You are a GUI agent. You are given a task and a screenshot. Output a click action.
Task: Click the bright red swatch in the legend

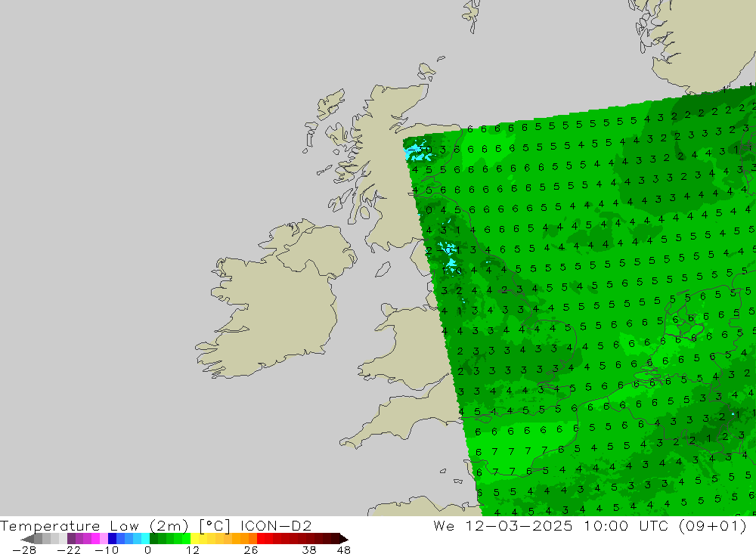[261, 539]
